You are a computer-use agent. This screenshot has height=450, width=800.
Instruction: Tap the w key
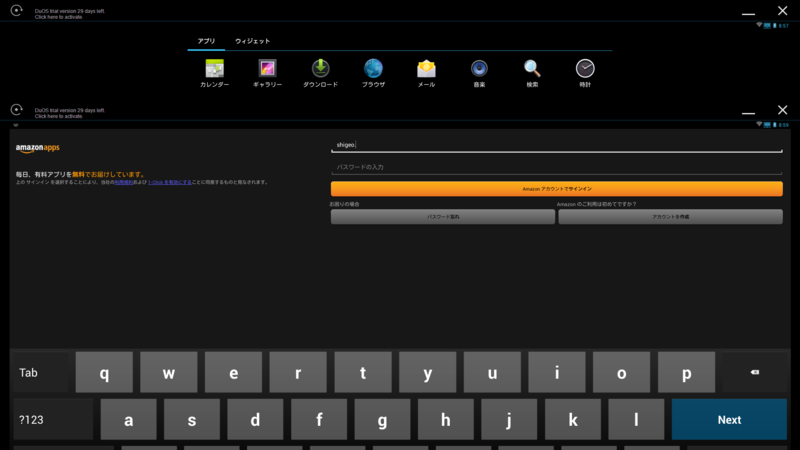tap(169, 372)
